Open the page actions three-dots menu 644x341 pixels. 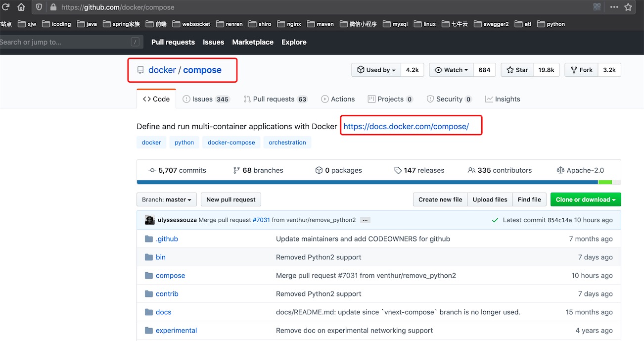[614, 7]
